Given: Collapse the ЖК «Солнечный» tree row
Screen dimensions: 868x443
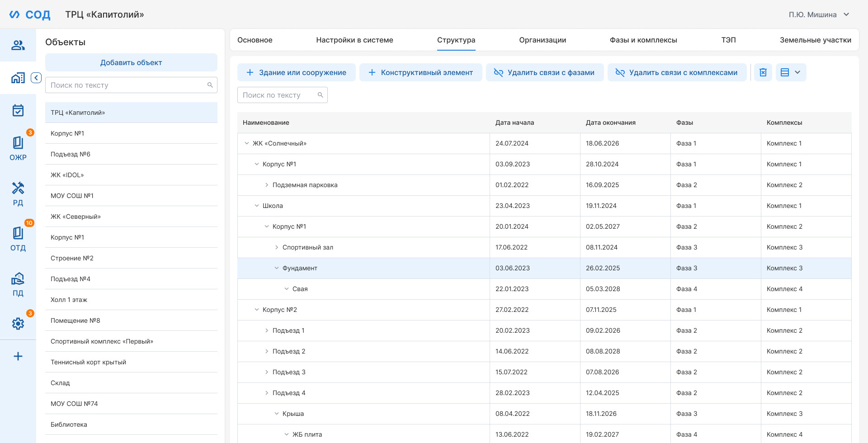Looking at the screenshot, I should pos(247,143).
